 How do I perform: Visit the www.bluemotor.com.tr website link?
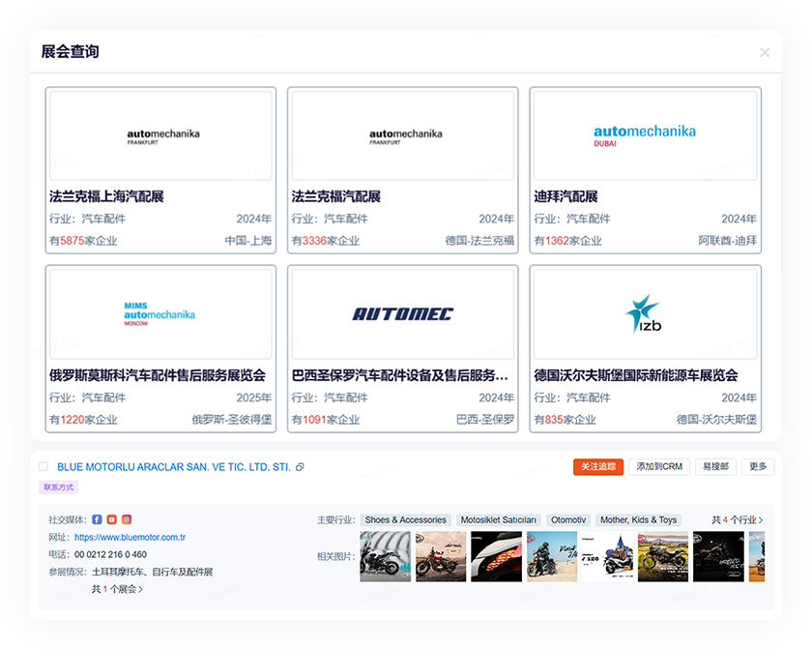130,537
